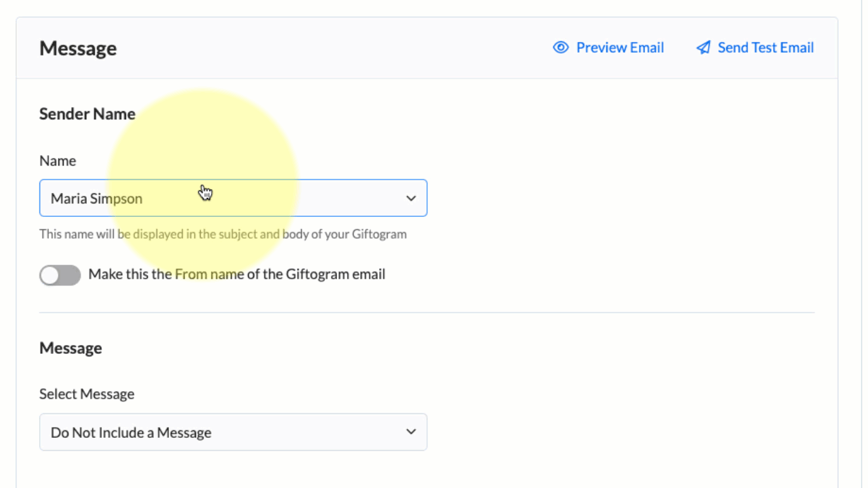Click the chevron arrow in the Name dropdown
Viewport: 868px width, 488px height.
click(x=411, y=199)
